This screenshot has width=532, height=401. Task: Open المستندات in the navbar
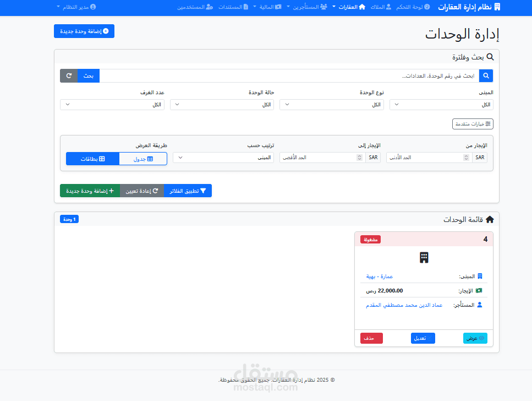tap(233, 7)
